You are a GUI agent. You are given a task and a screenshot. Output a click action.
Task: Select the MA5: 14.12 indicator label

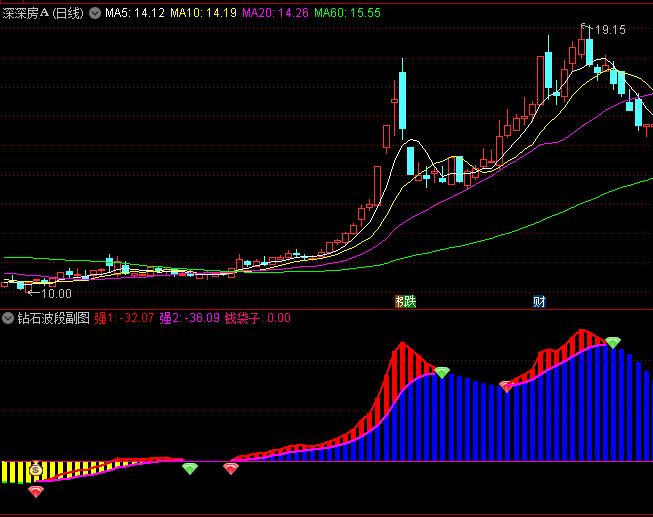click(x=135, y=13)
